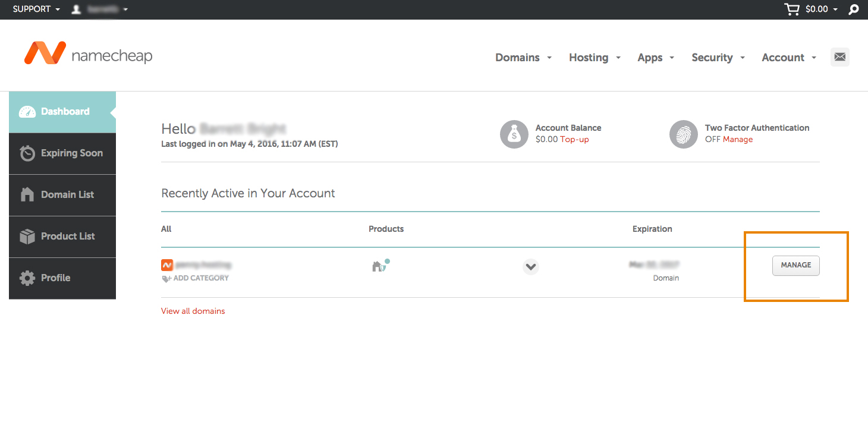Screen dimensions: 868x425
Task: Open Domain List in sidebar
Action: pyautogui.click(x=62, y=195)
